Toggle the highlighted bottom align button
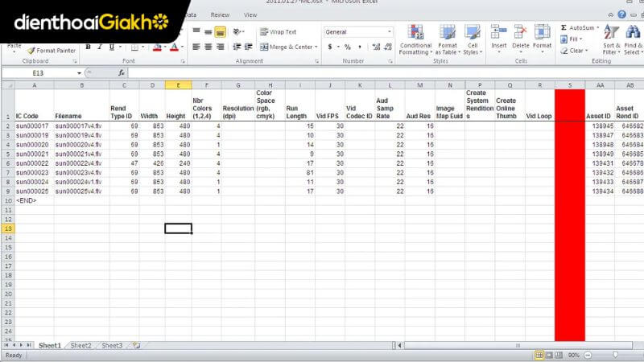 click(x=220, y=31)
